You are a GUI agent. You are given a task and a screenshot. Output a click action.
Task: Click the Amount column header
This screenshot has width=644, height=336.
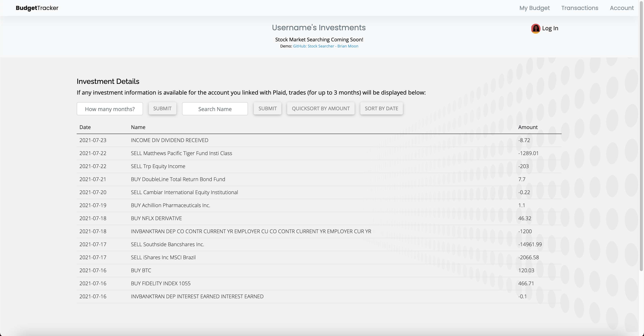coord(528,127)
